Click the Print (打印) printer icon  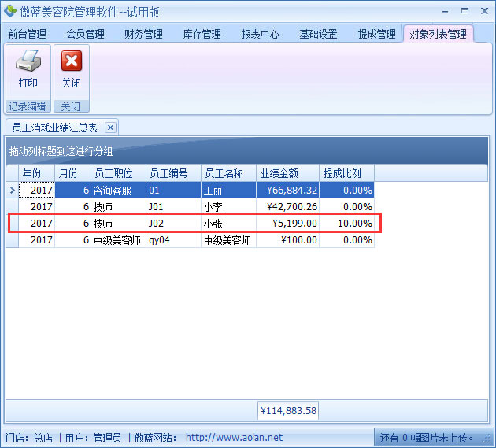tap(28, 62)
